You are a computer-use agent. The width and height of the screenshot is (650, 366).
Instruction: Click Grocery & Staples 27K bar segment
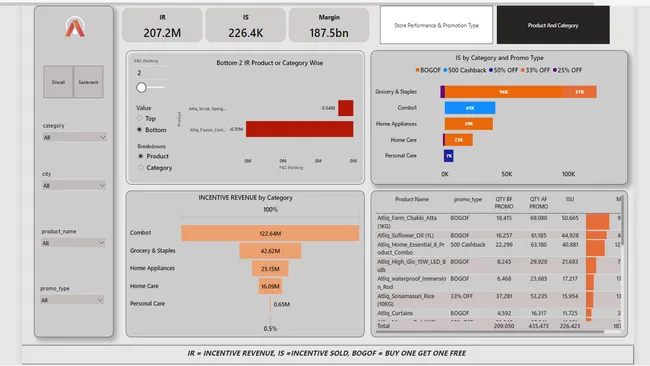click(580, 92)
